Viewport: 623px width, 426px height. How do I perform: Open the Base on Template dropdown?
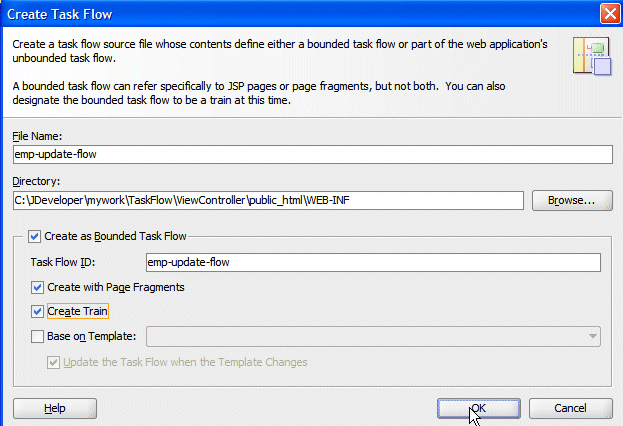[x=592, y=337]
